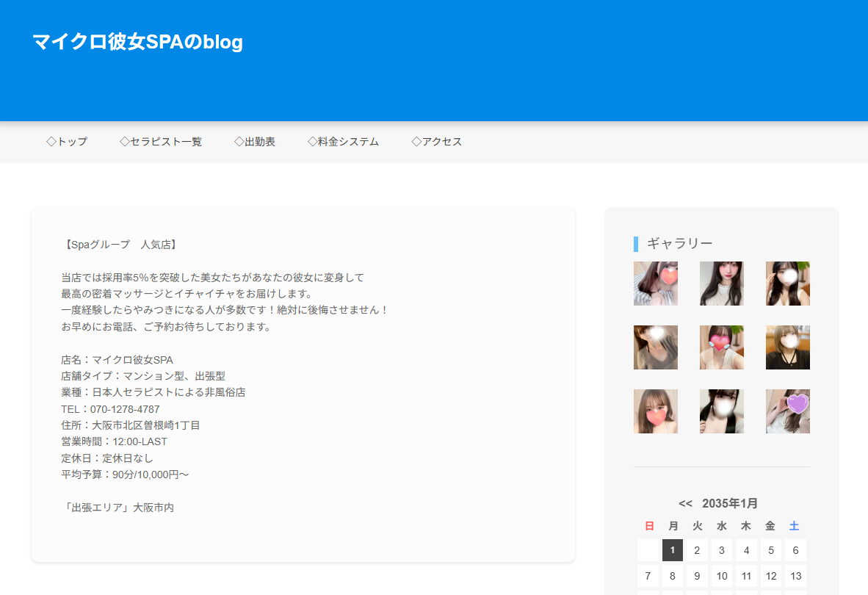This screenshot has width=868, height=595.
Task: Click the 平均予算：90分/10,000円～ line
Action: (125, 475)
